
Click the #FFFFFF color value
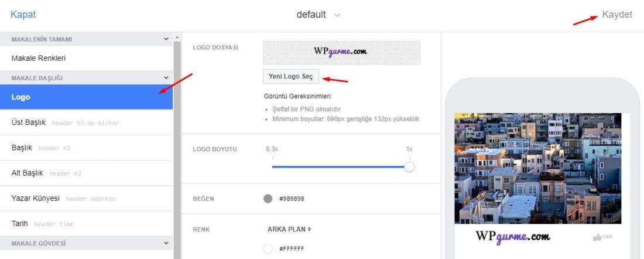click(292, 248)
